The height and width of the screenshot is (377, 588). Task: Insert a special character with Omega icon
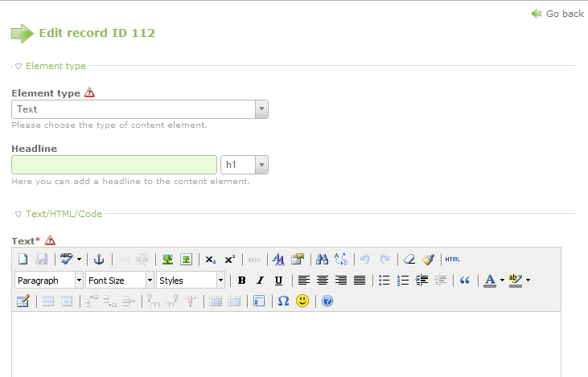click(x=282, y=301)
